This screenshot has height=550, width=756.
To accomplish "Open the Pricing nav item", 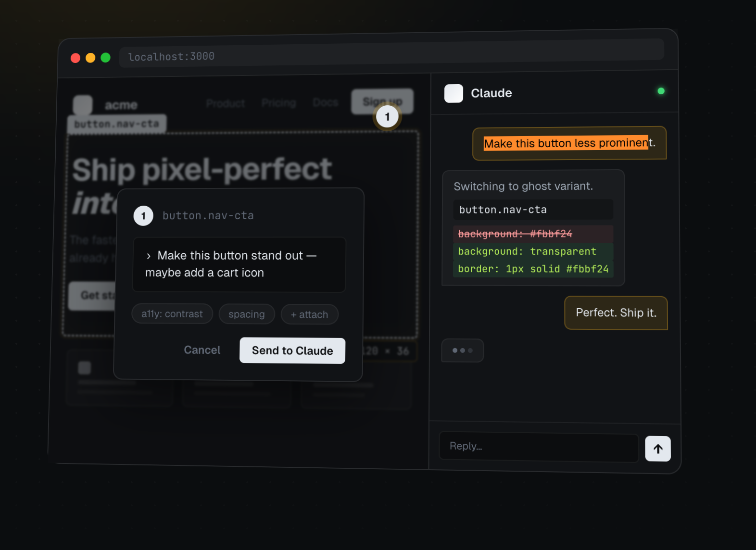I will tap(278, 103).
